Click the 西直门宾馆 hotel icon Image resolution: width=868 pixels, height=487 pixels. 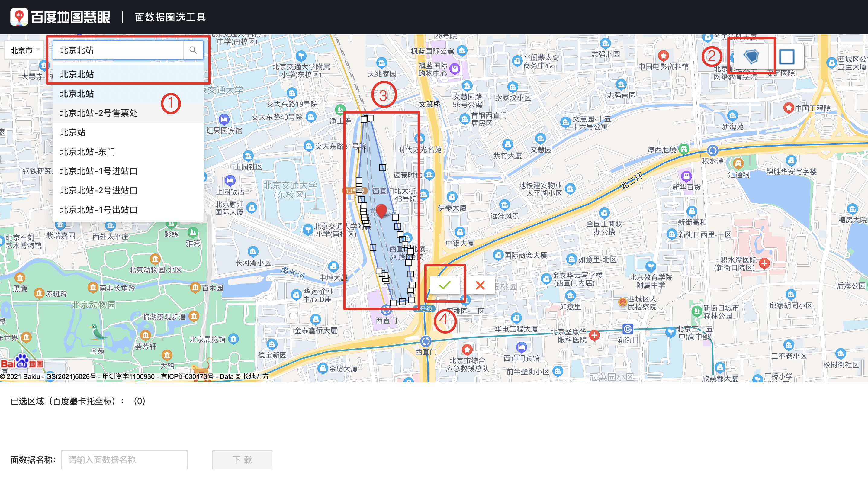click(521, 347)
